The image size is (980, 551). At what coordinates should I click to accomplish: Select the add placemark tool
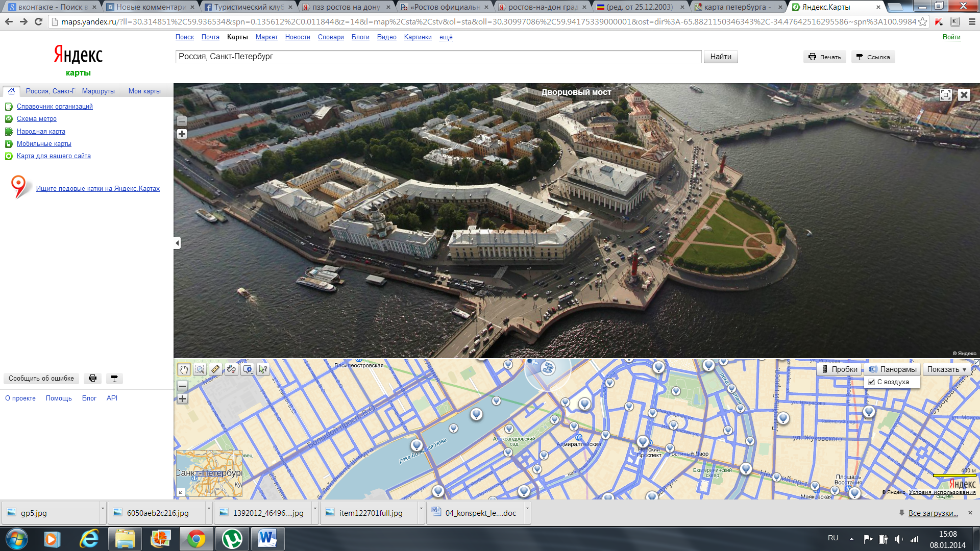click(248, 369)
